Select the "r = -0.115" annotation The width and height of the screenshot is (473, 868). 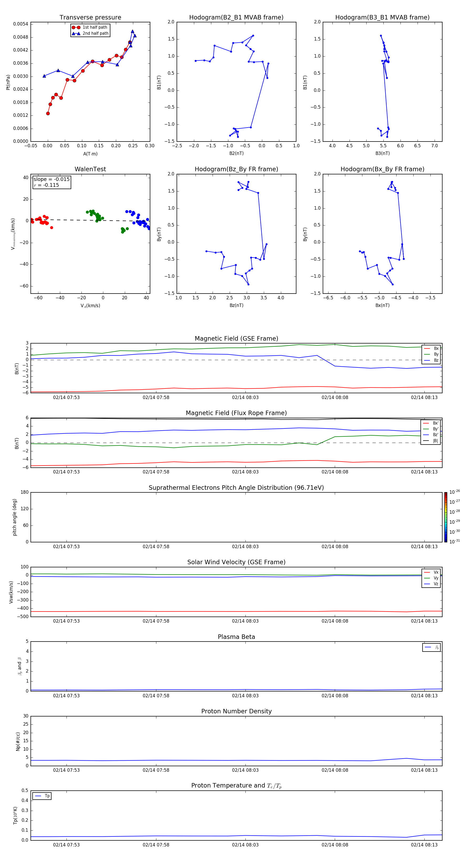point(46,185)
